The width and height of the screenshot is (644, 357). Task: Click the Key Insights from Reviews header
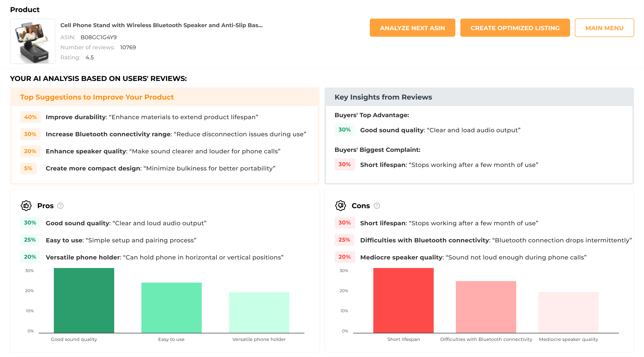383,97
